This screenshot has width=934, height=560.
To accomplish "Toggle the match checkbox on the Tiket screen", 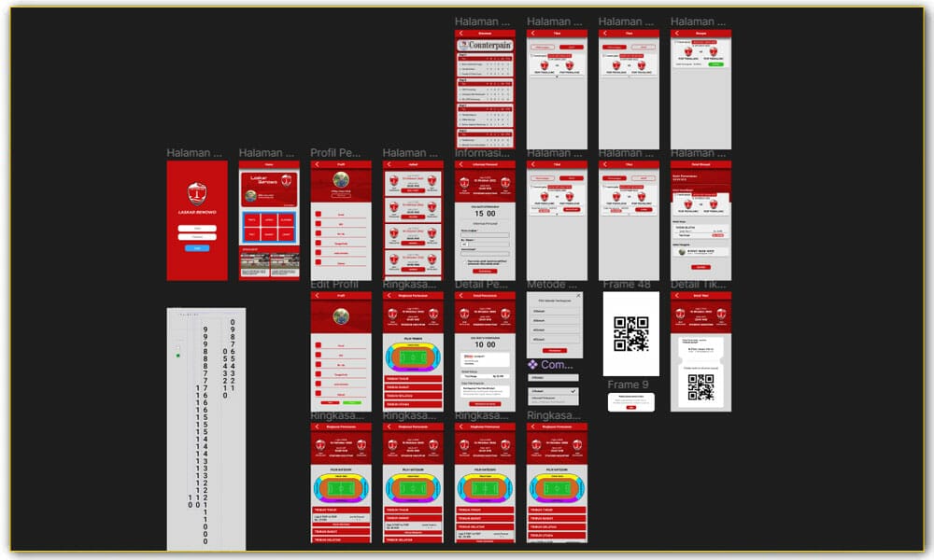I will [x=531, y=55].
